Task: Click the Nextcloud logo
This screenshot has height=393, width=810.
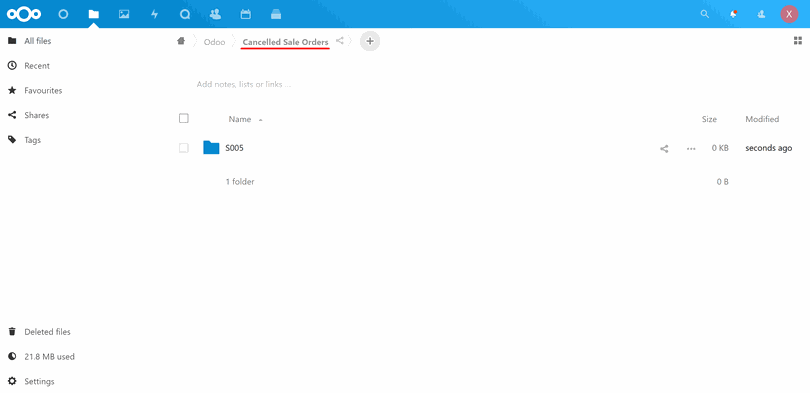Action: click(x=24, y=14)
